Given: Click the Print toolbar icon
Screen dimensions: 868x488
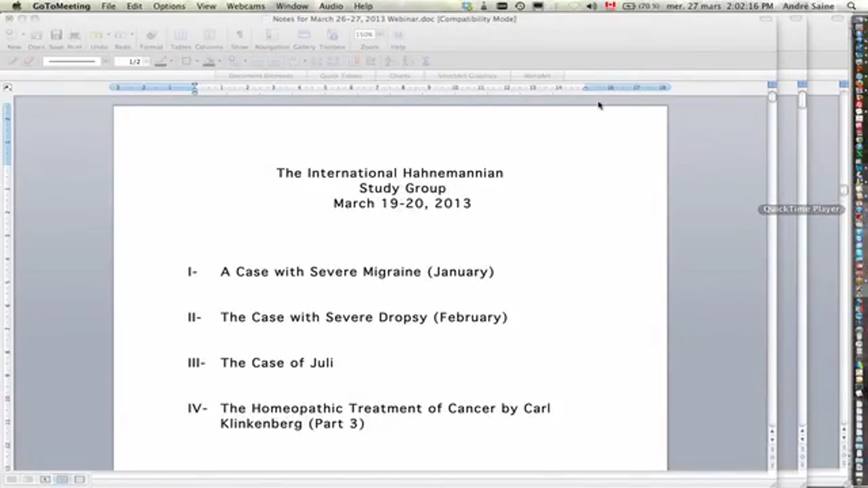Looking at the screenshot, I should [x=75, y=35].
